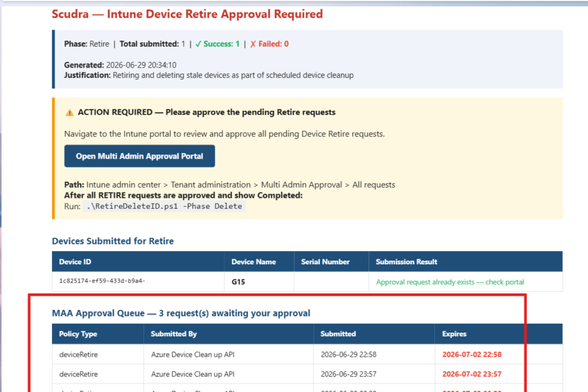Screen dimensions: 588x392
Task: Click the warning triangle icon beside ACTION REQUIRED
Action: click(70, 113)
